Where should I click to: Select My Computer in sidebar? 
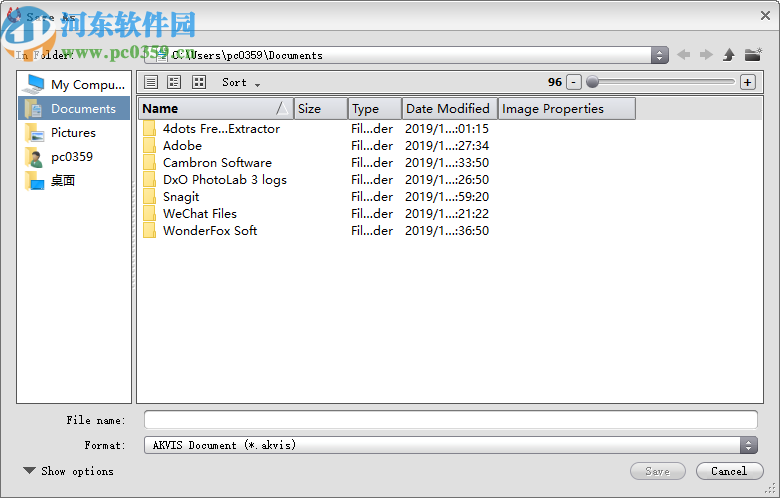tap(74, 85)
